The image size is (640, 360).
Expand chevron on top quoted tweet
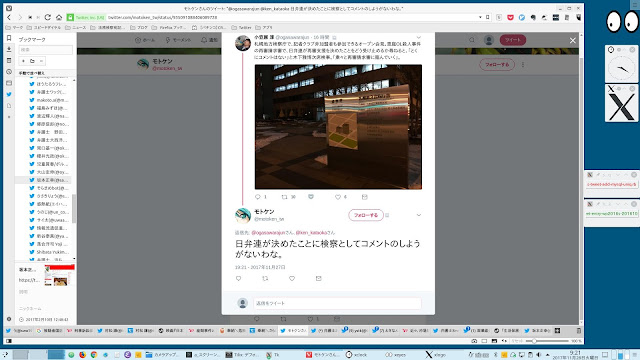(419, 38)
